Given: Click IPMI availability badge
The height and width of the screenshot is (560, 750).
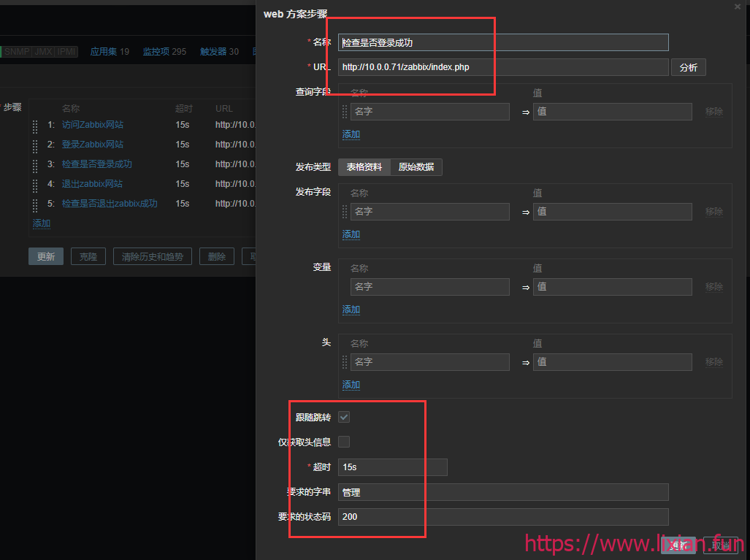Looking at the screenshot, I should click(66, 52).
